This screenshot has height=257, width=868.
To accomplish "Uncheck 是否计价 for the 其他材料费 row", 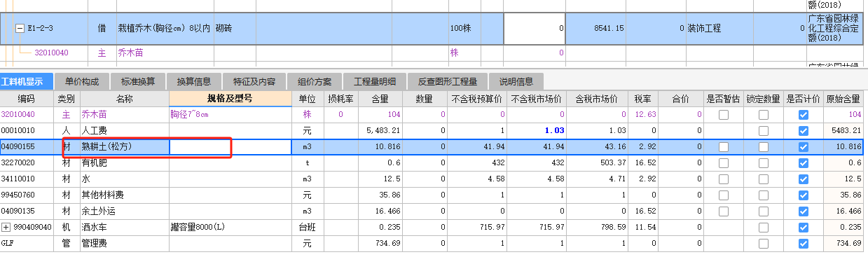I will click(x=804, y=195).
